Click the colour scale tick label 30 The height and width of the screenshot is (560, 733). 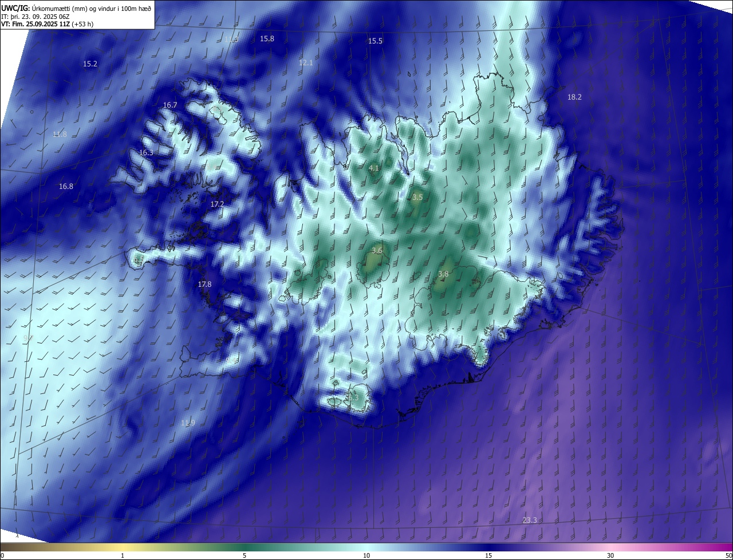click(610, 555)
